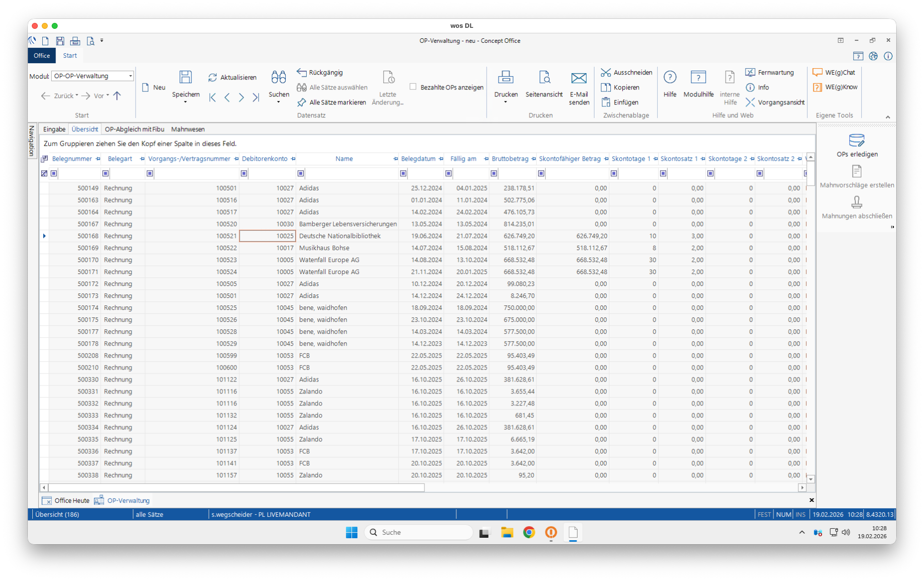Click the Neu new record button
Screen dimensions: 924x581
[154, 88]
